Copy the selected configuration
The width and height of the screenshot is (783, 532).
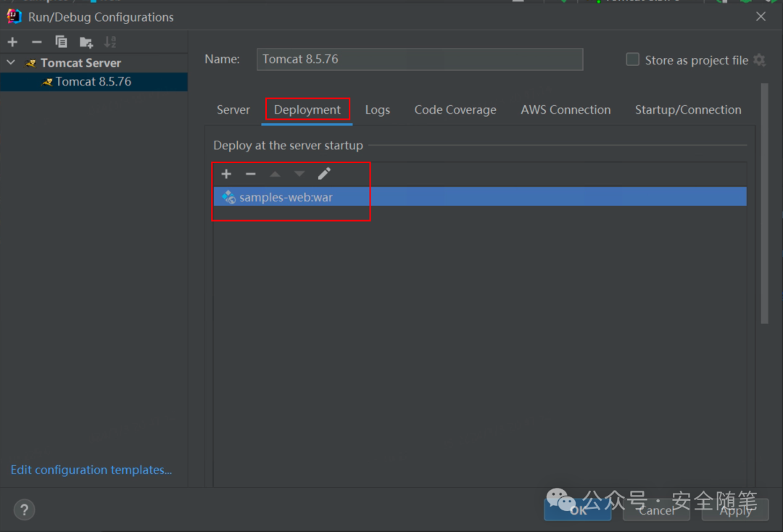tap(61, 42)
